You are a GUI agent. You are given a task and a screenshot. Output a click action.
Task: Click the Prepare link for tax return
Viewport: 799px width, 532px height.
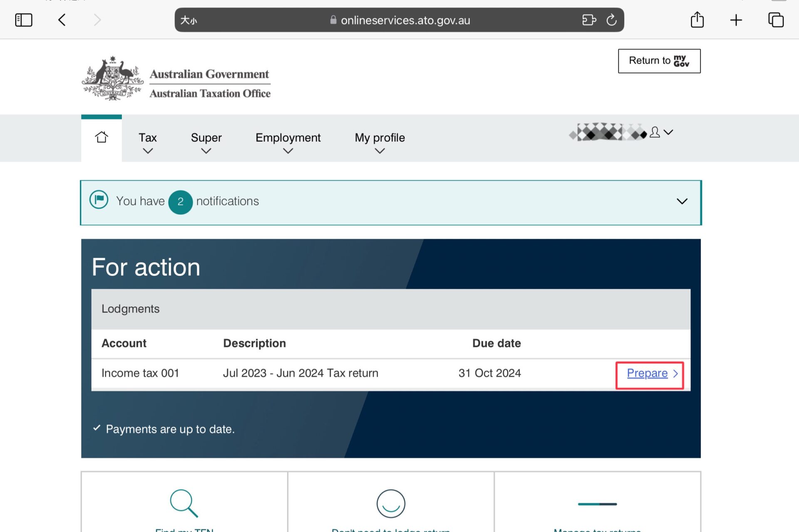tap(647, 374)
